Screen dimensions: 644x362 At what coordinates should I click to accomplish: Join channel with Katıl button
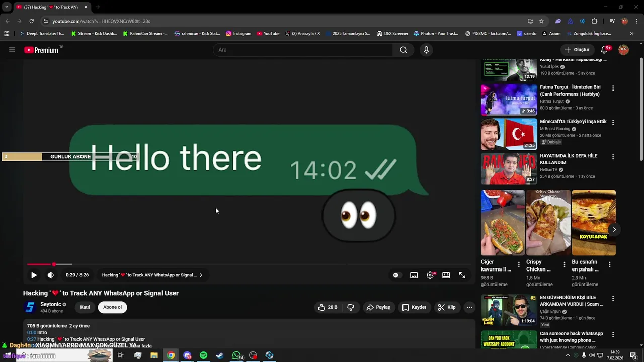click(85, 307)
